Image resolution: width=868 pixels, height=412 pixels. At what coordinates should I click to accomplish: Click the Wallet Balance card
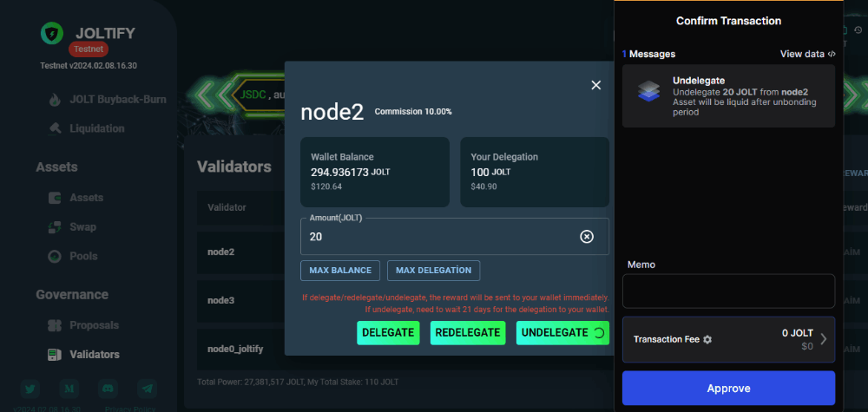point(375,172)
